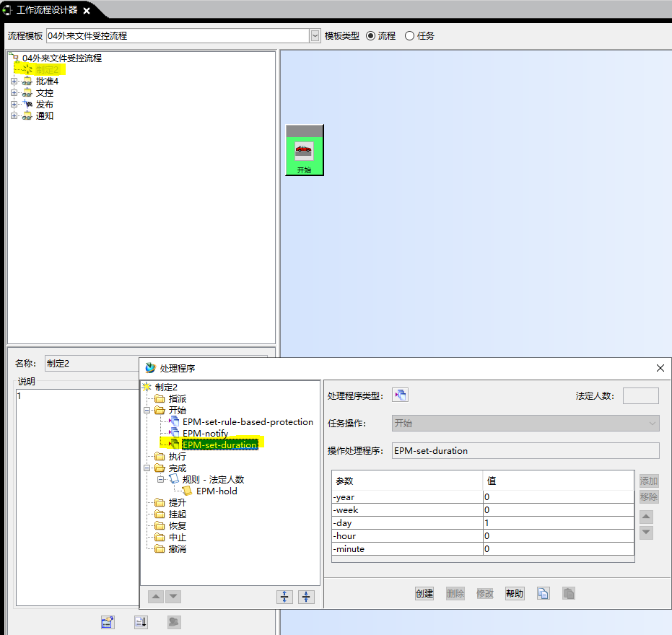Click the 添加 parameter button
Viewport: 672px width, 635px height.
click(x=649, y=481)
